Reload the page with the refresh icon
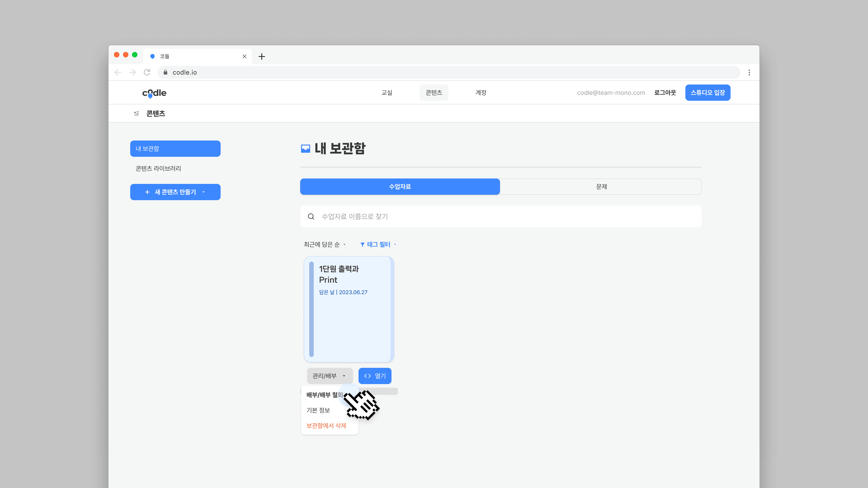The height and width of the screenshot is (488, 868). tap(147, 72)
